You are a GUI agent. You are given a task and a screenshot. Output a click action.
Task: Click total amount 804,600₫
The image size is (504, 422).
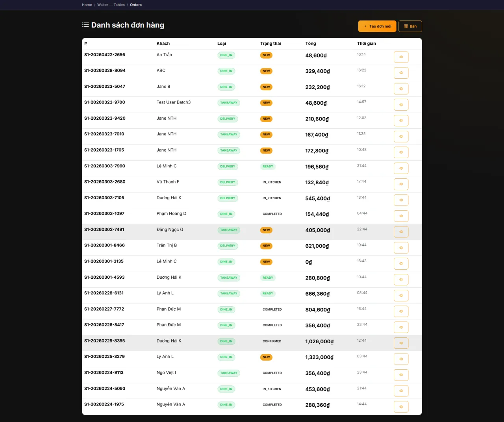[x=318, y=310]
